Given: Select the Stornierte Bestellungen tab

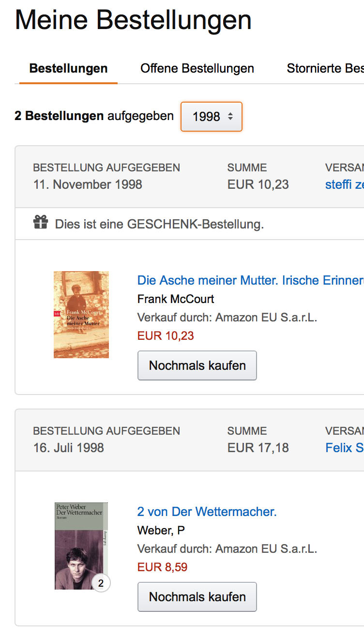Looking at the screenshot, I should (x=325, y=69).
